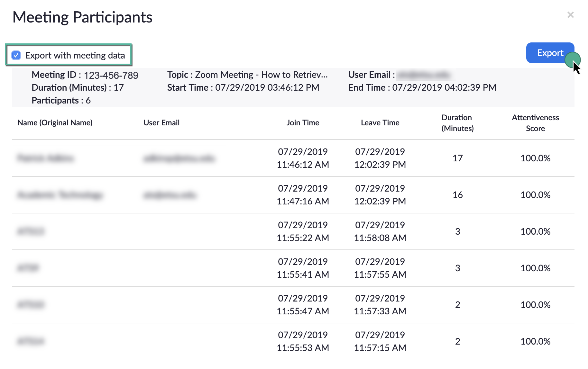Click the Name (Original Name) column header
The image size is (588, 369).
click(x=55, y=123)
